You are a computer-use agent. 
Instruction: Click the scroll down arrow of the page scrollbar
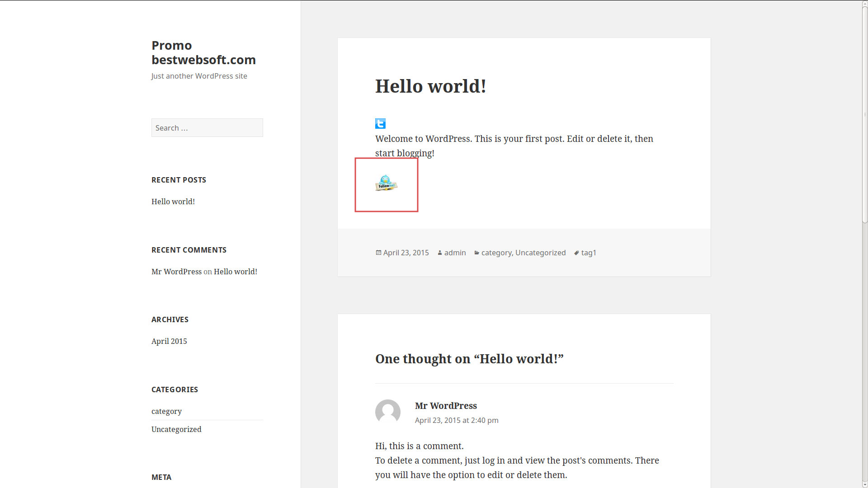click(x=865, y=485)
